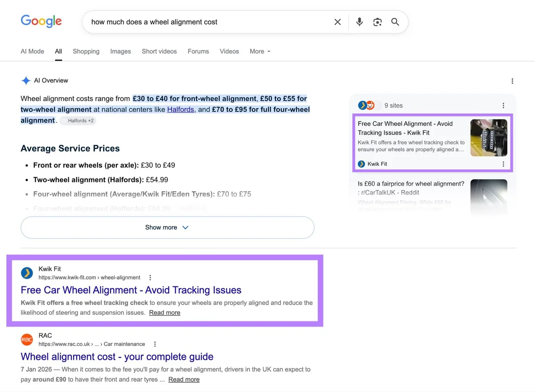Click the Average Service Prices heading
Image resolution: width=535 pixels, height=392 pixels.
point(70,149)
